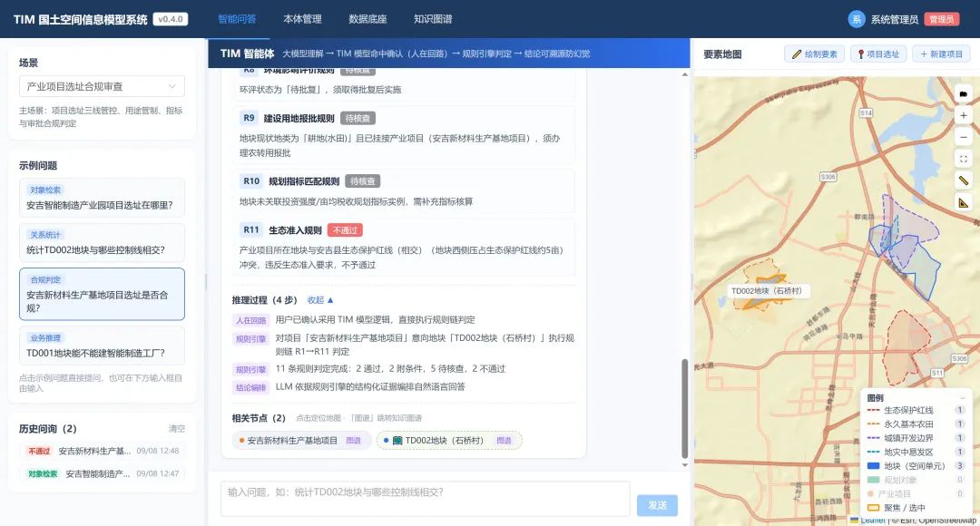Zoom in on the map
The width and height of the screenshot is (980, 526).
(963, 115)
